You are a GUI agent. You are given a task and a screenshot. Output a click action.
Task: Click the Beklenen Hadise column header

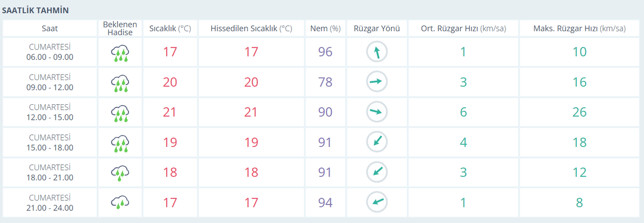pos(120,29)
